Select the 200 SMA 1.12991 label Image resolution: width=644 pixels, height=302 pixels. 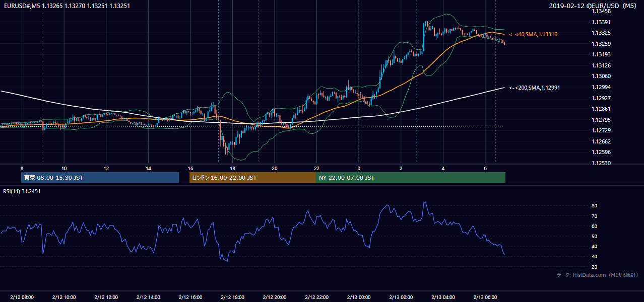coord(534,88)
